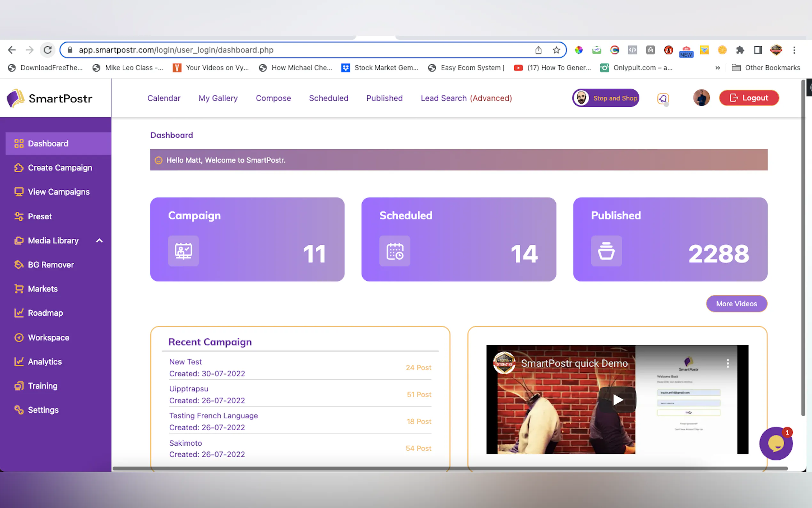Click the notification bell icon

pos(663,99)
